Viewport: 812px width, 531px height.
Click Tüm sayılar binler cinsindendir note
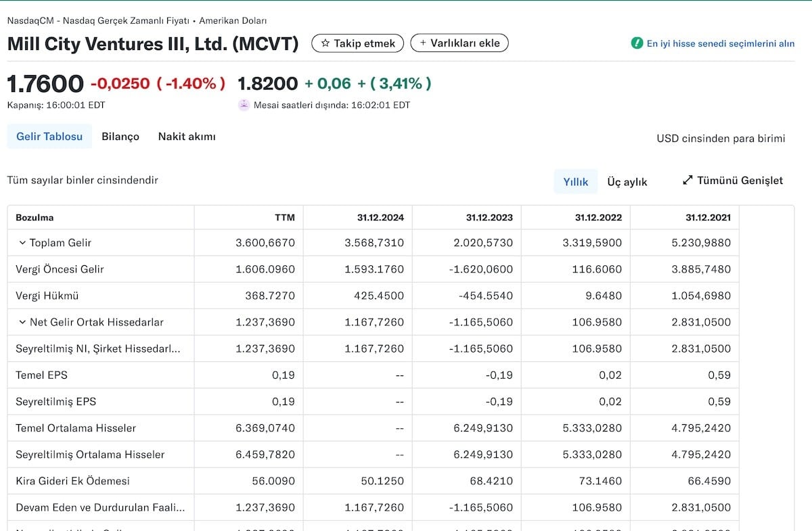click(x=83, y=180)
